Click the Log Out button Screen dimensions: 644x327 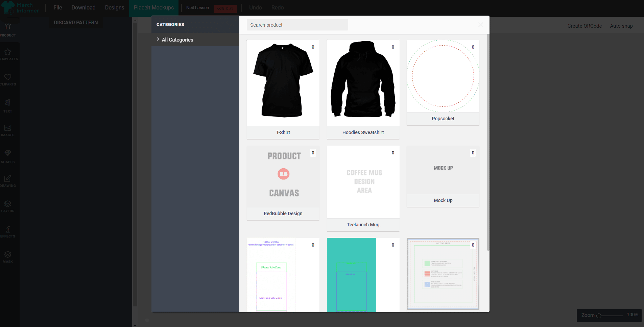tap(225, 8)
